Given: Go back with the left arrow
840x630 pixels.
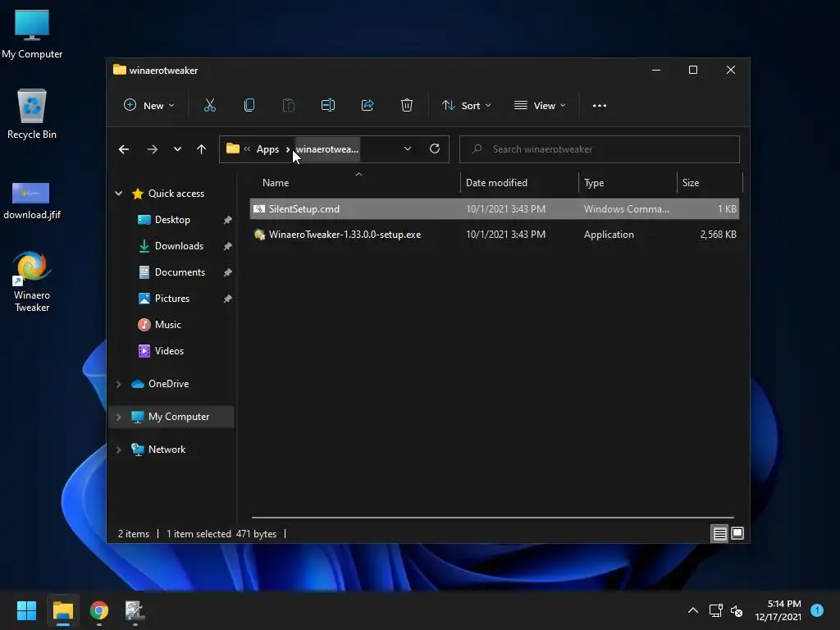Looking at the screenshot, I should [124, 149].
